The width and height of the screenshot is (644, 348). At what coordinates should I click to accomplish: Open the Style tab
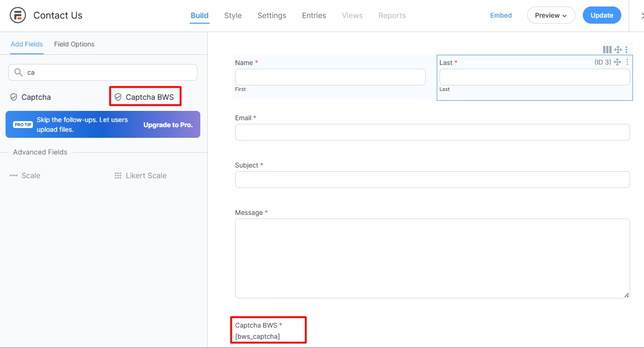click(233, 15)
